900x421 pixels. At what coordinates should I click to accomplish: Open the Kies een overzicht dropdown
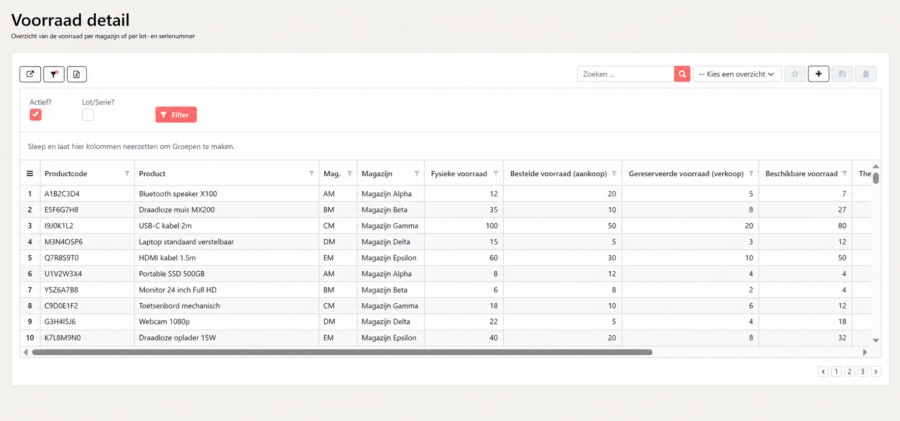coord(737,74)
